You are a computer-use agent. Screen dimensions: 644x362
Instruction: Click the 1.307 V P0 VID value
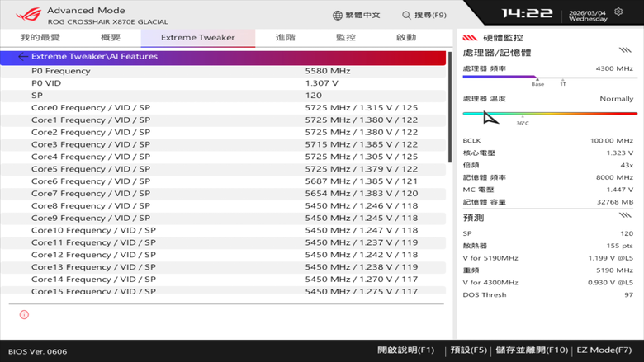pos(322,83)
